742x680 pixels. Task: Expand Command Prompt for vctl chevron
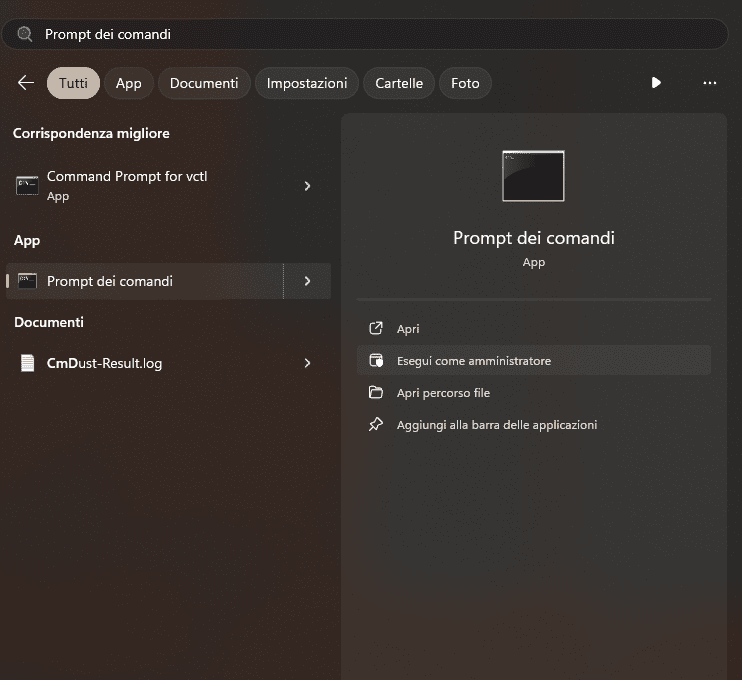tap(307, 186)
